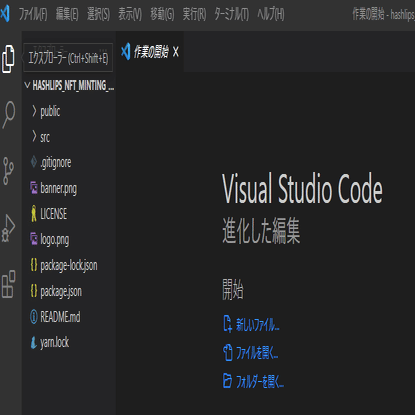The width and height of the screenshot is (415, 415).
Task: Click the LICENSE file icon
Action: click(x=34, y=214)
